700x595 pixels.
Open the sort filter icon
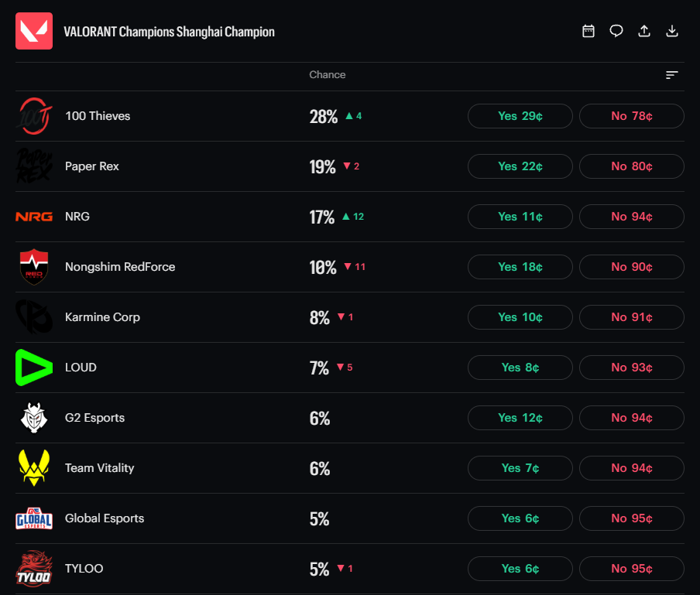(672, 75)
